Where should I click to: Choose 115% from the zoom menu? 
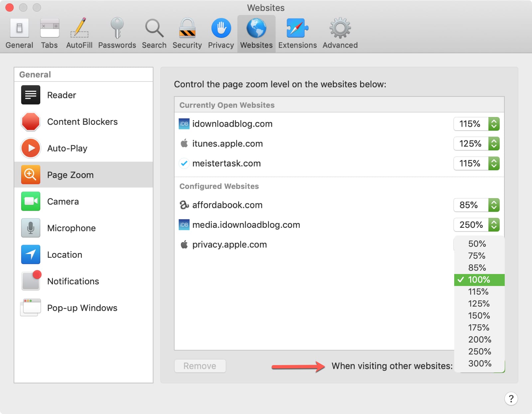479,292
